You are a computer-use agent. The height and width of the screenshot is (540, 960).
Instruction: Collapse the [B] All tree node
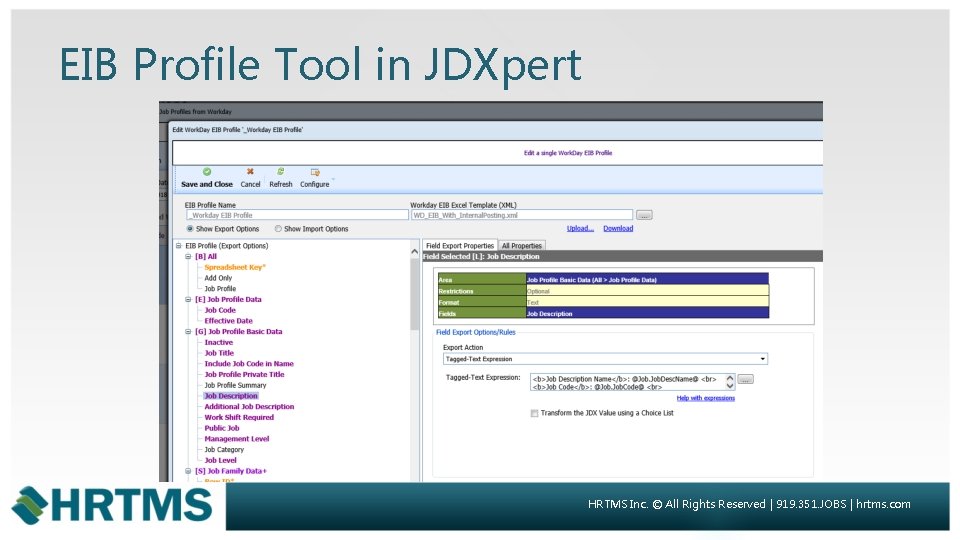[x=189, y=257]
